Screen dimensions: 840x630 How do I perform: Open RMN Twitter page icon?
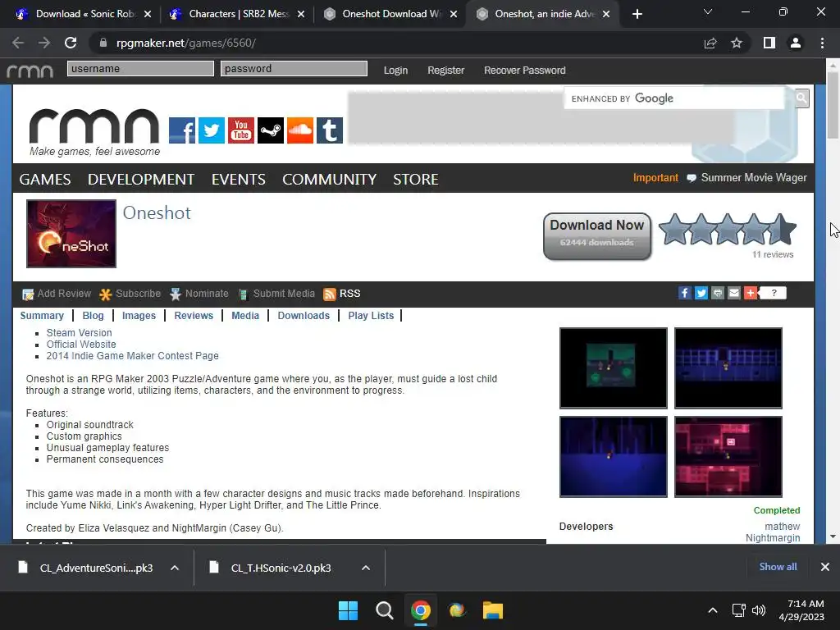click(x=212, y=130)
